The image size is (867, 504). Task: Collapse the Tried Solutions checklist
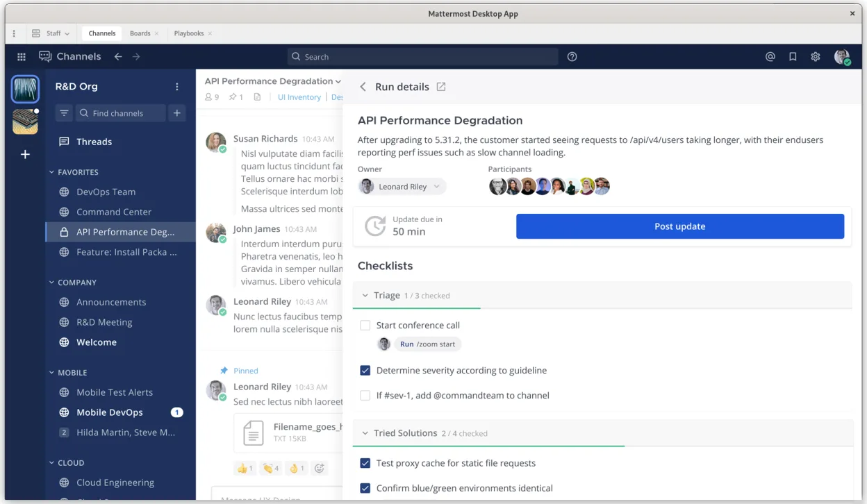click(365, 433)
